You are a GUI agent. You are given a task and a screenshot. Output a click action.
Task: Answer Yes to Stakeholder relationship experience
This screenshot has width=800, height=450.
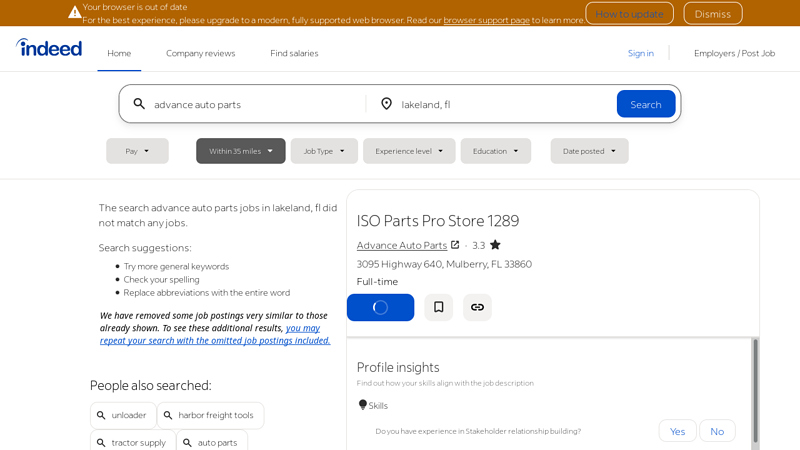[677, 431]
